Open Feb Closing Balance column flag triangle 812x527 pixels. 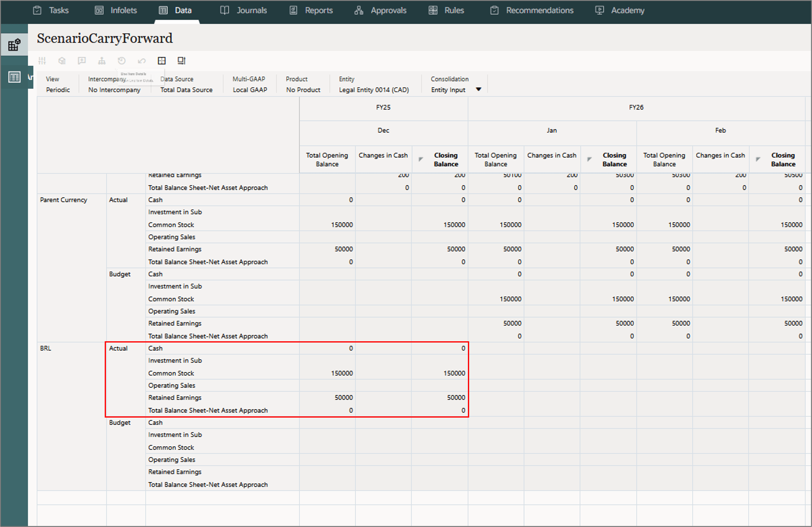tap(758, 159)
